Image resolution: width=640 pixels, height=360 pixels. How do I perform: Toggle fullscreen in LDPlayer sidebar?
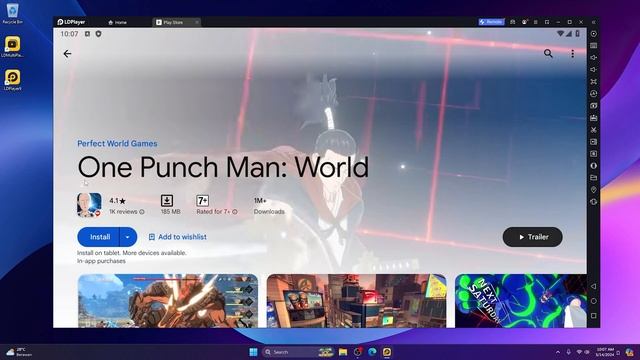tap(593, 82)
